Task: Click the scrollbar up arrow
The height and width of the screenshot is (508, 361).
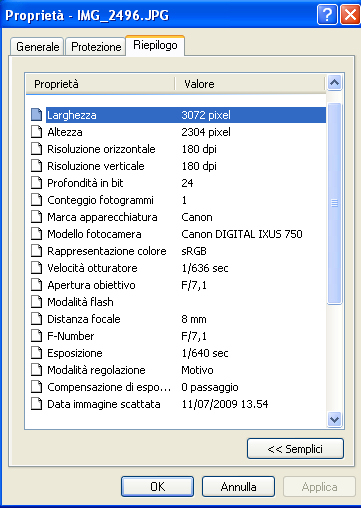Action: [334, 82]
